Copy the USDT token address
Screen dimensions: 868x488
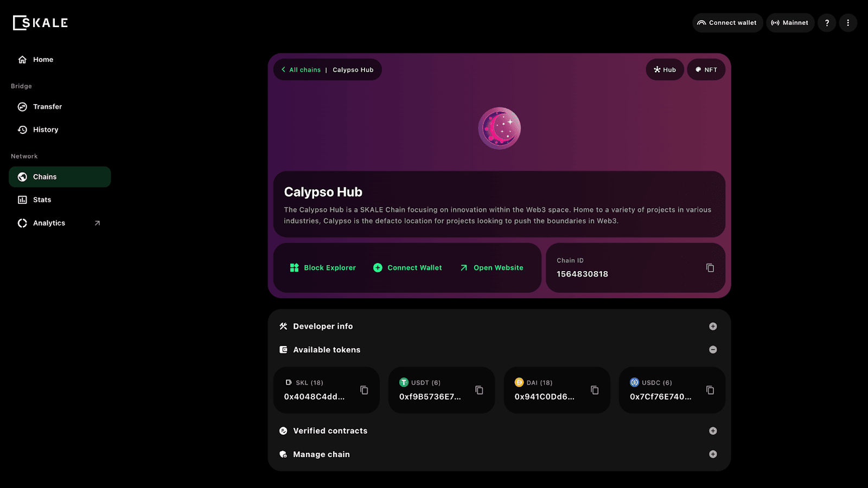coord(479,390)
